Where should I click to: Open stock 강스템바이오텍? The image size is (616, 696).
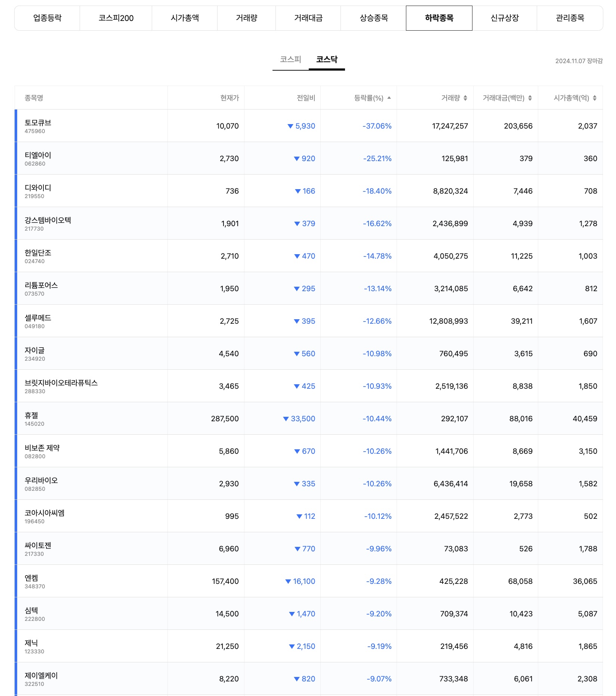48,220
